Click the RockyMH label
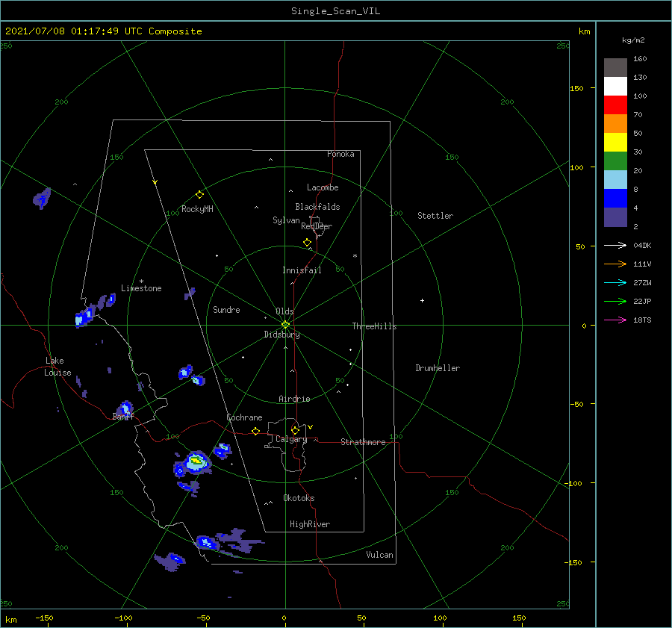Image resolution: width=672 pixels, height=628 pixels. click(197, 209)
